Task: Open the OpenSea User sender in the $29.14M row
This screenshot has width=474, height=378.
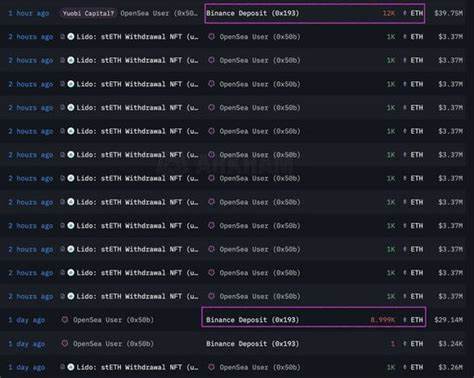Action: [x=113, y=320]
